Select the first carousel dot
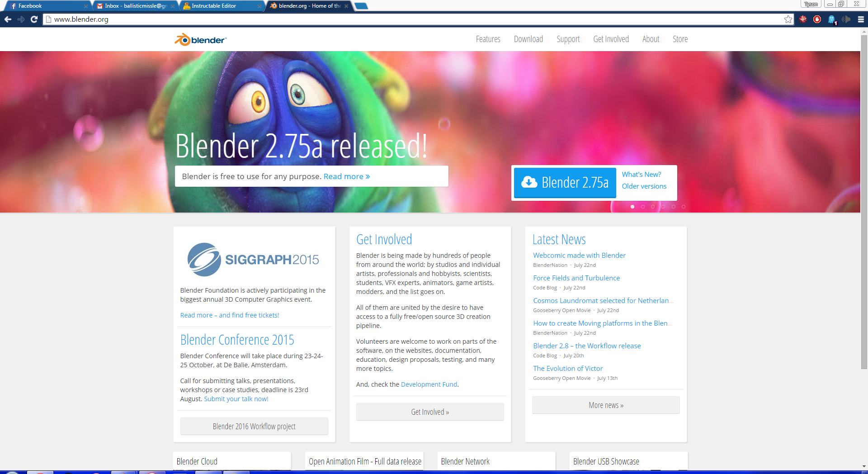 point(632,207)
